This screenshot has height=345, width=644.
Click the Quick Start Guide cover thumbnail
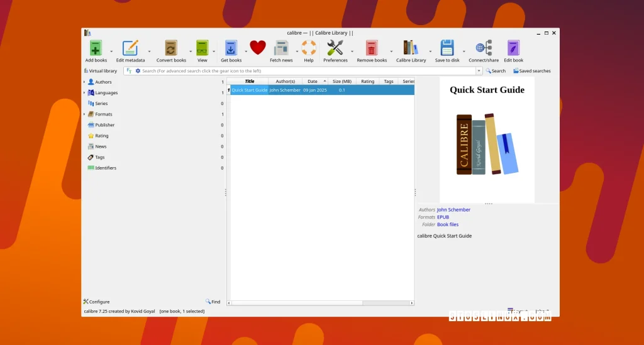click(487, 140)
